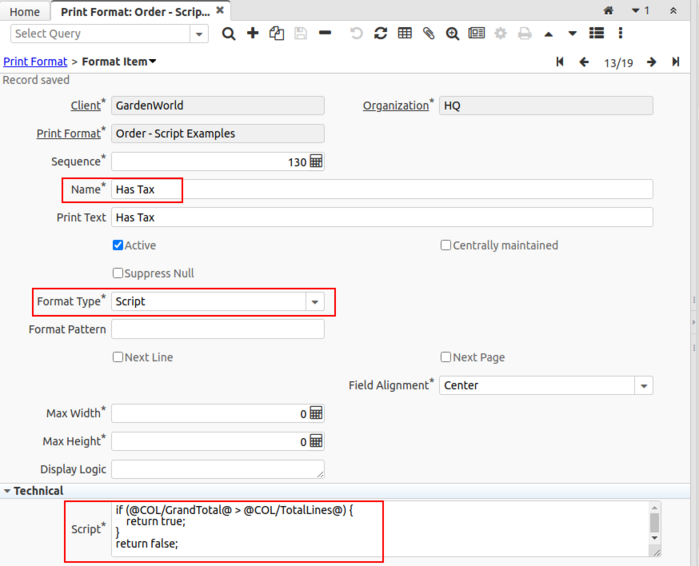This screenshot has height=566, width=699.
Task: Click the magnifier Find Record icon
Action: pyautogui.click(x=229, y=33)
